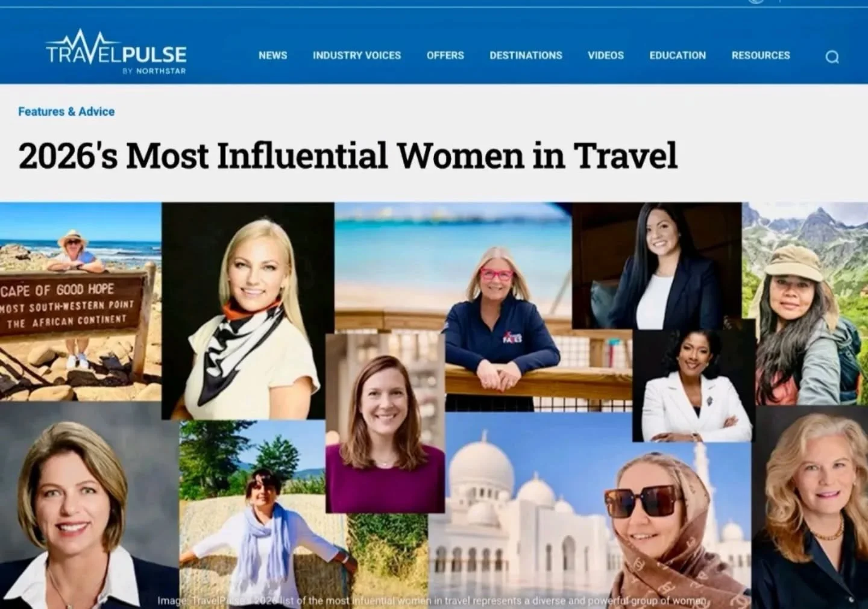Click the article headline about Influential Women
868x609 pixels.
pos(348,155)
